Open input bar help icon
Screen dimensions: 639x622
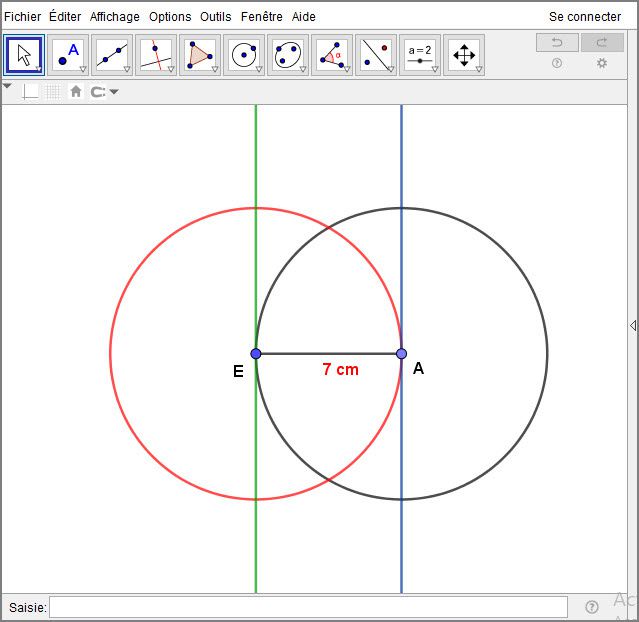[x=592, y=607]
